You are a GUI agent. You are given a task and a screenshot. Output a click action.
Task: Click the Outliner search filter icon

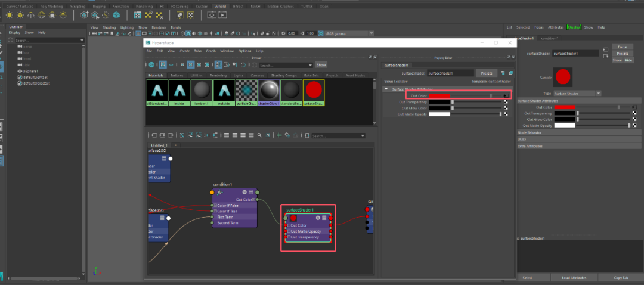11,40
